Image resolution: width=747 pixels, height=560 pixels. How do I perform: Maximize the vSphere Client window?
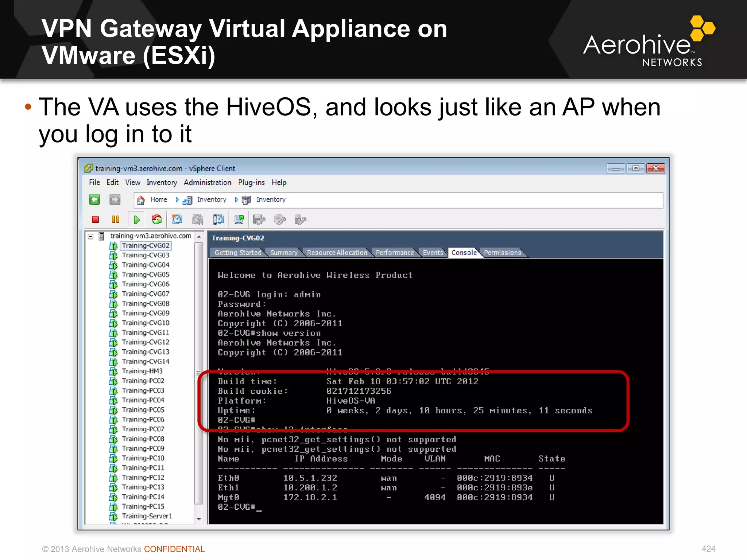point(636,168)
